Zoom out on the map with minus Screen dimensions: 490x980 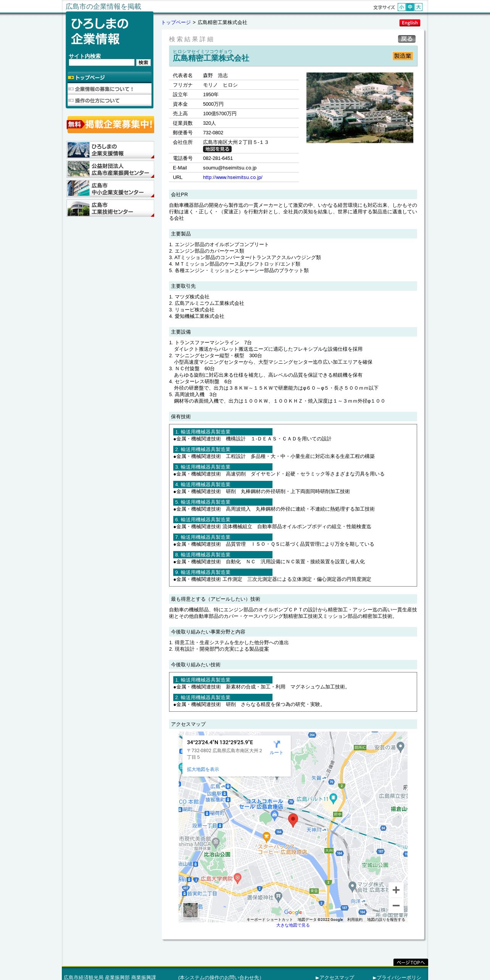396,906
